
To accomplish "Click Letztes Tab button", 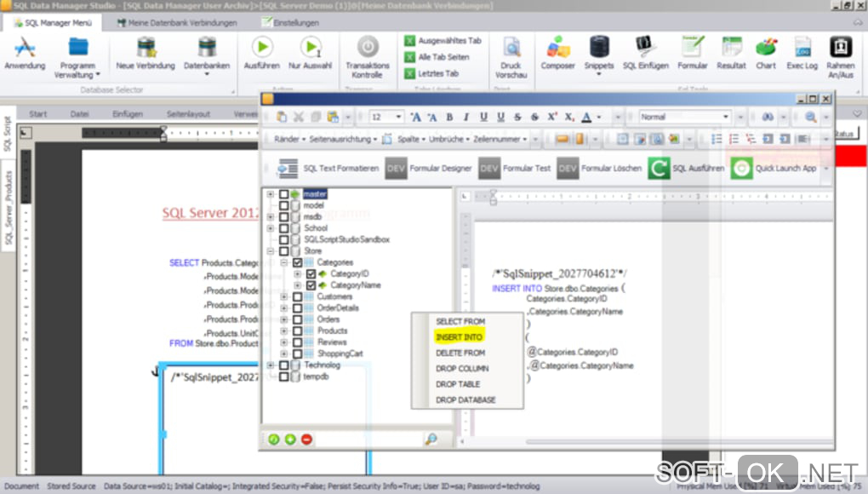I will (x=431, y=73).
